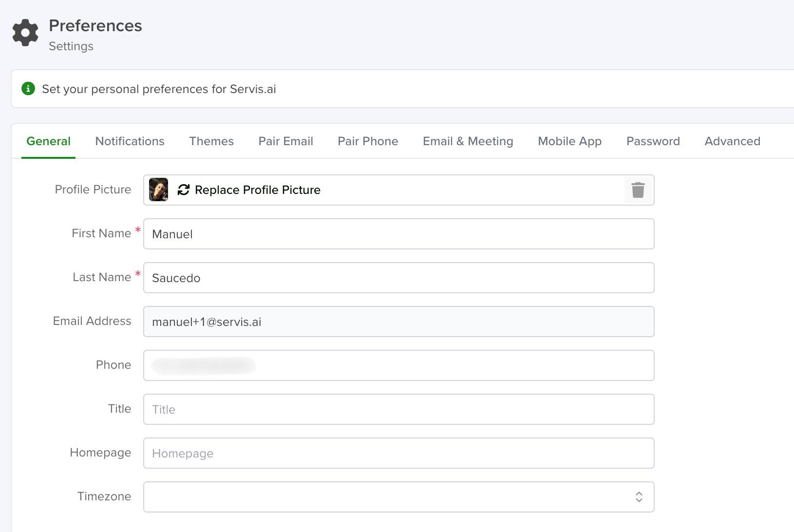Image resolution: width=794 pixels, height=532 pixels.
Task: Go to the Pair Email tab
Action: pos(285,141)
